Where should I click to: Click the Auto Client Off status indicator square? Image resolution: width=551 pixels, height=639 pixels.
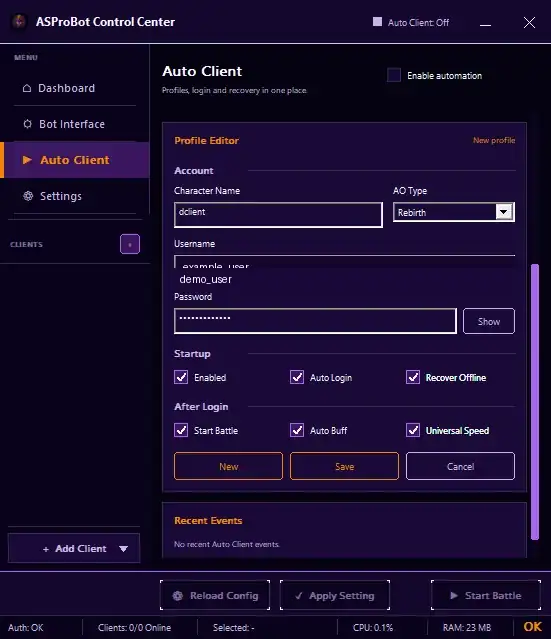[x=377, y=22]
